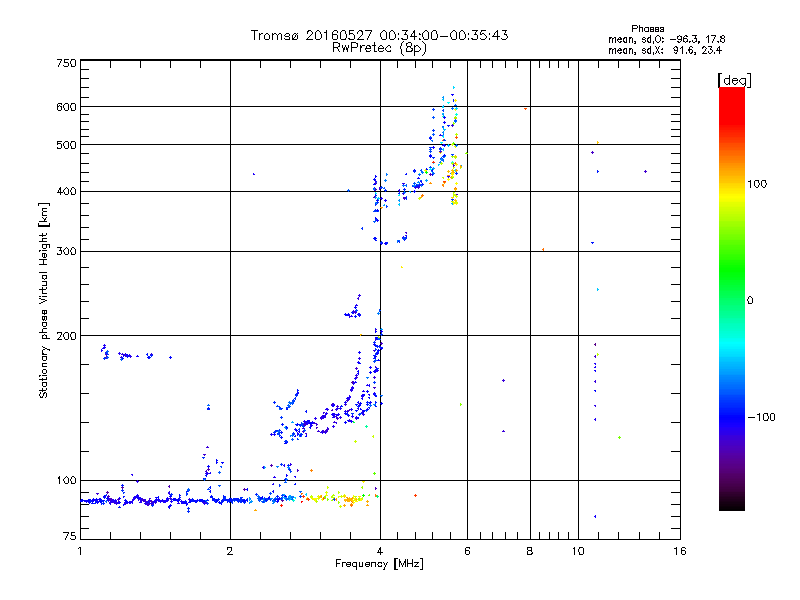The height and width of the screenshot is (600, 800).
Task: Click 'mean, sd,X: 91.6, 23.4' text
Action: point(665,50)
